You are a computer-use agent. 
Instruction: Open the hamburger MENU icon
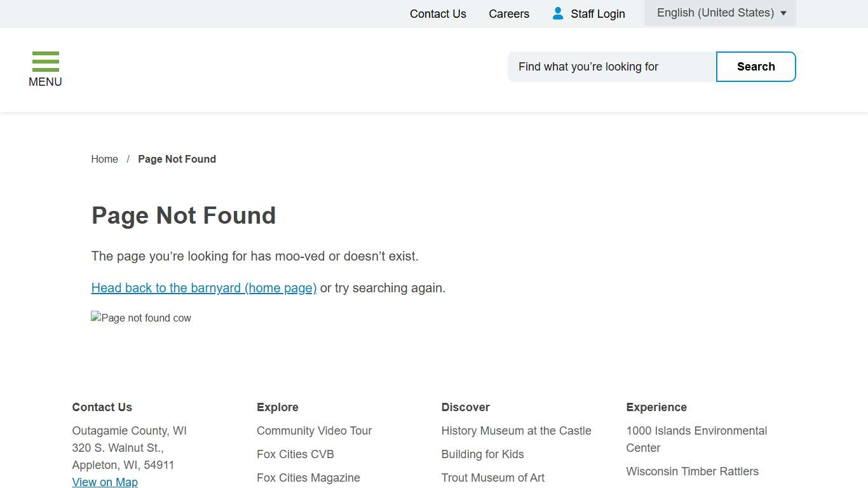(x=45, y=62)
